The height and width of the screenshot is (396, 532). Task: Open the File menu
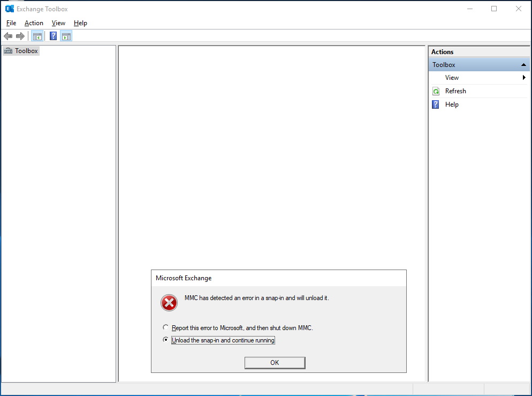pyautogui.click(x=11, y=23)
